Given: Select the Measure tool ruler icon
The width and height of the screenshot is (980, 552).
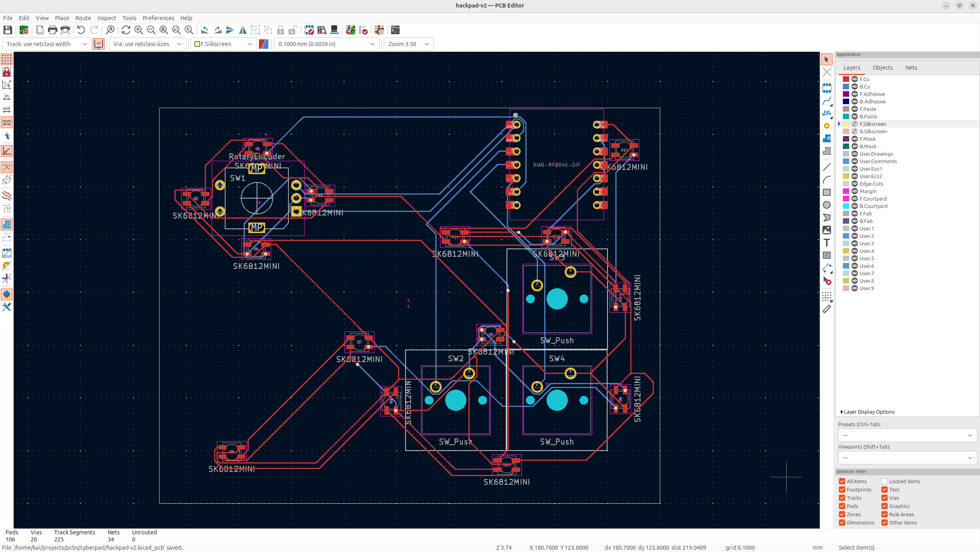Looking at the screenshot, I should [827, 309].
